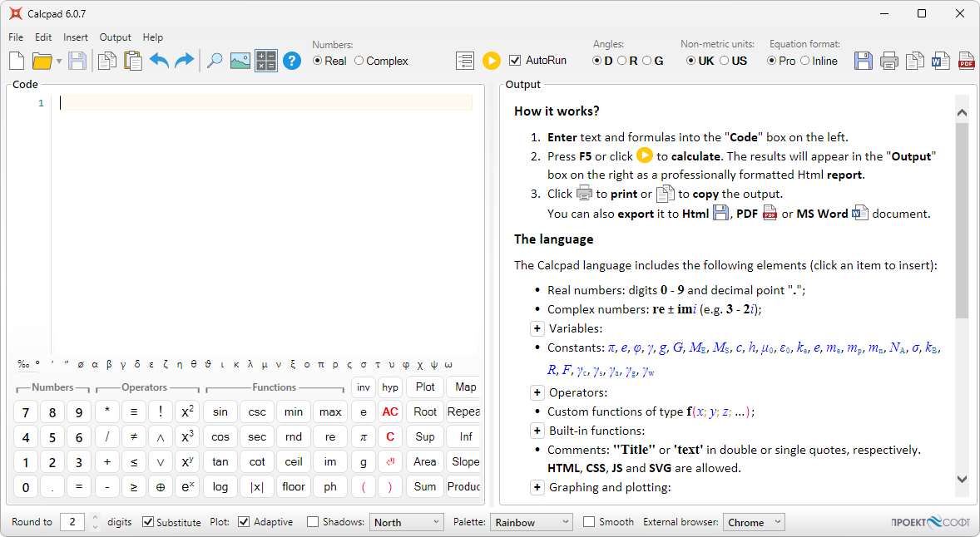Open the External browser dropdown (Chrome)

coord(754,522)
